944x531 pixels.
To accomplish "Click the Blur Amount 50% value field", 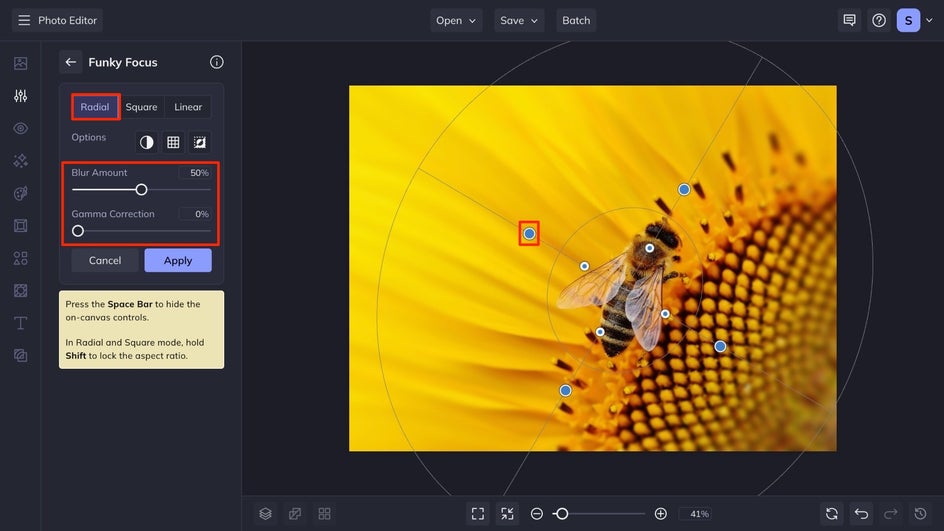I will coord(194,173).
